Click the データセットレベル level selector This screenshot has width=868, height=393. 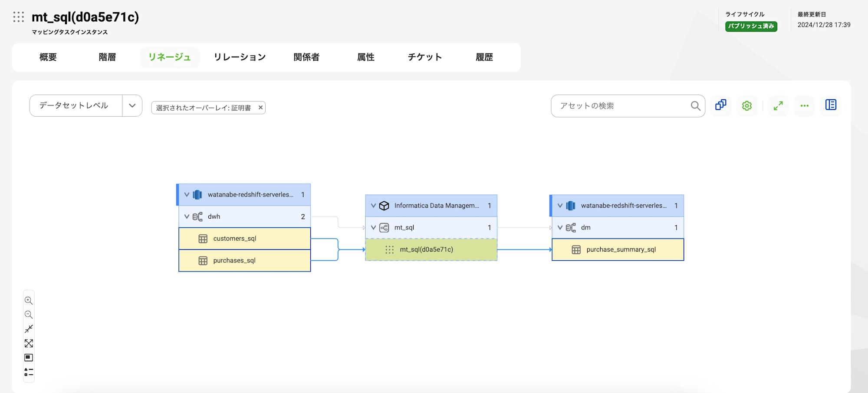76,105
